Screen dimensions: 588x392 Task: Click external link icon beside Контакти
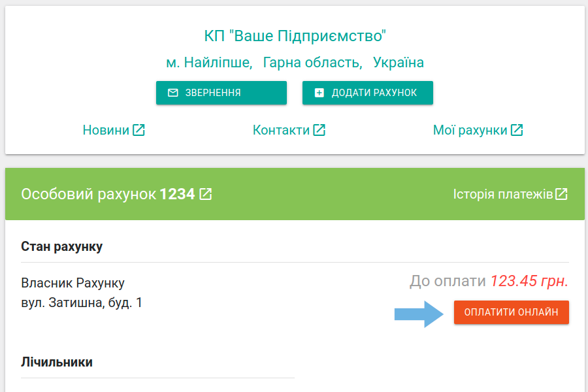pos(319,130)
